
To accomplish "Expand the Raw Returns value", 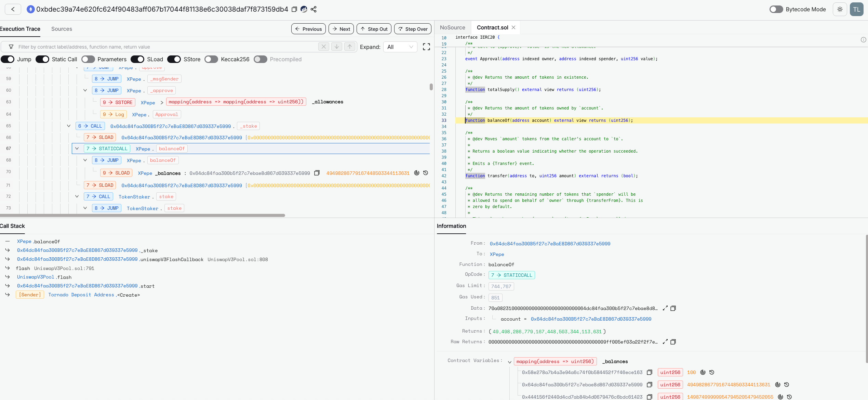I will coord(665,342).
